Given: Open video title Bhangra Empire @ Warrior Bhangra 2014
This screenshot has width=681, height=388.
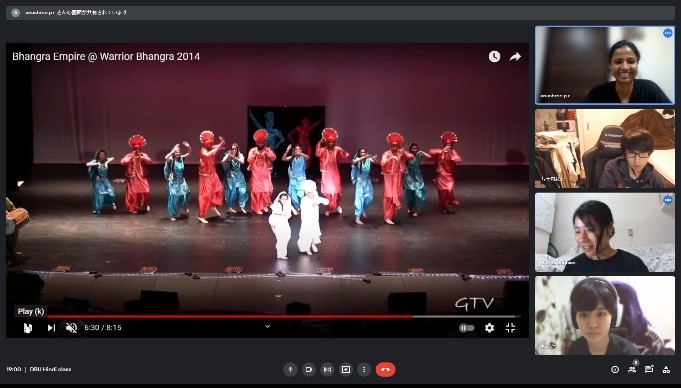Looking at the screenshot, I should pyautogui.click(x=106, y=56).
